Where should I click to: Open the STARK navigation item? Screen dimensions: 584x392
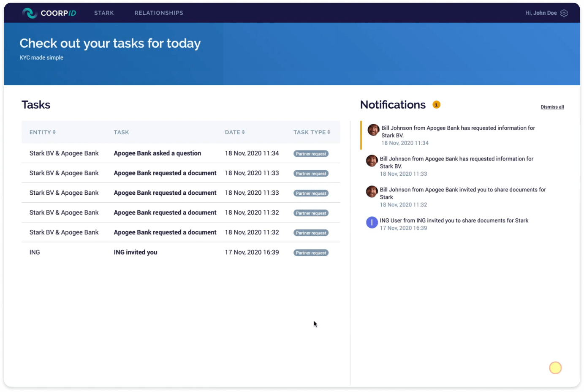coord(104,13)
